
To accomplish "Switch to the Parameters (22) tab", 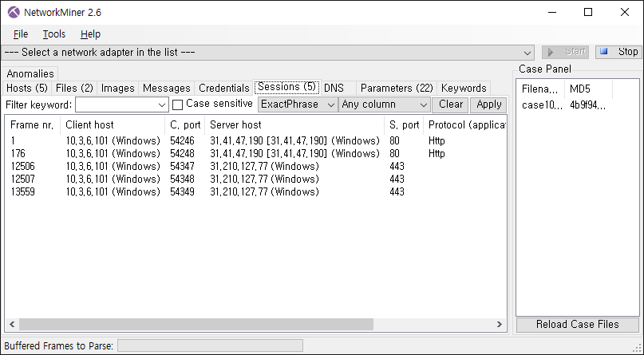I will point(397,88).
